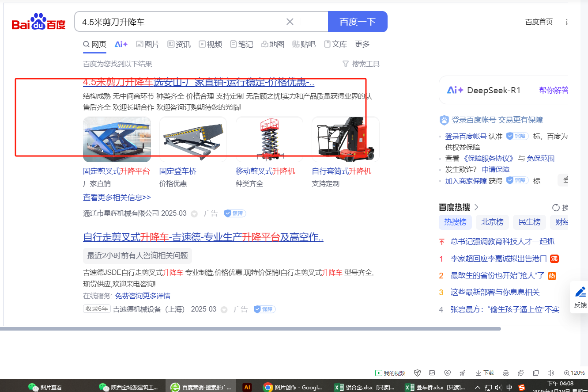
Task: Click the shield security icon in status bar
Action: [417, 373]
